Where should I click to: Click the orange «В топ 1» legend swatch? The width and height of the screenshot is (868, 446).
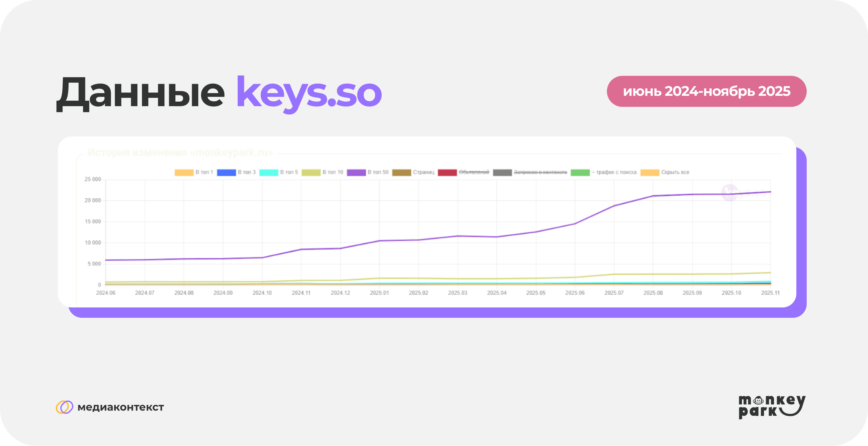[x=184, y=173]
